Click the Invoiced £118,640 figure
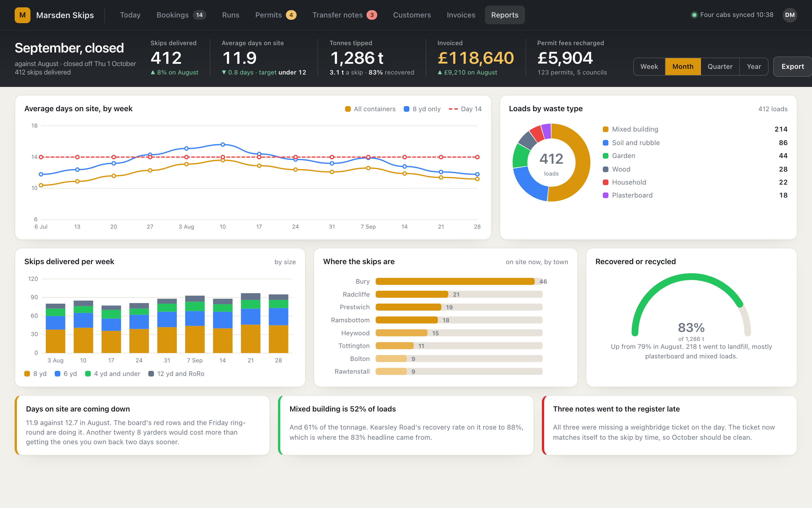 pos(476,58)
